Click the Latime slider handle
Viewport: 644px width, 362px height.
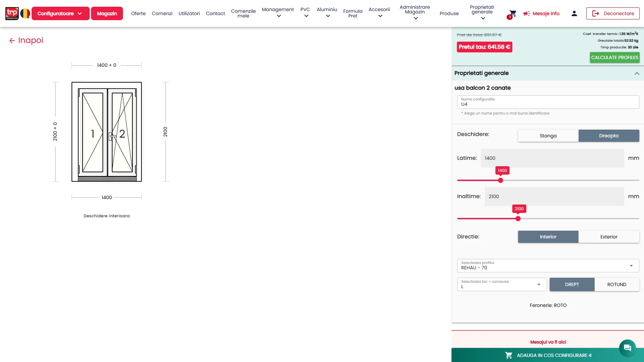(x=501, y=180)
